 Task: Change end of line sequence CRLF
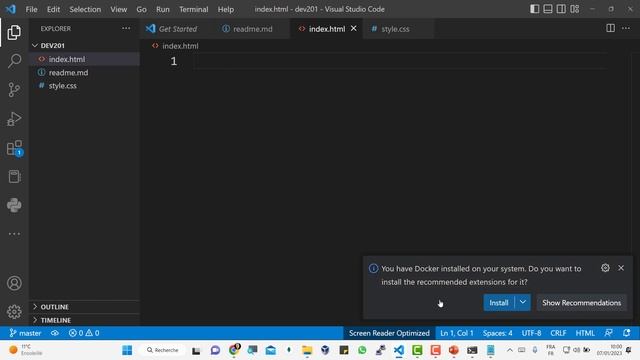[558, 333]
